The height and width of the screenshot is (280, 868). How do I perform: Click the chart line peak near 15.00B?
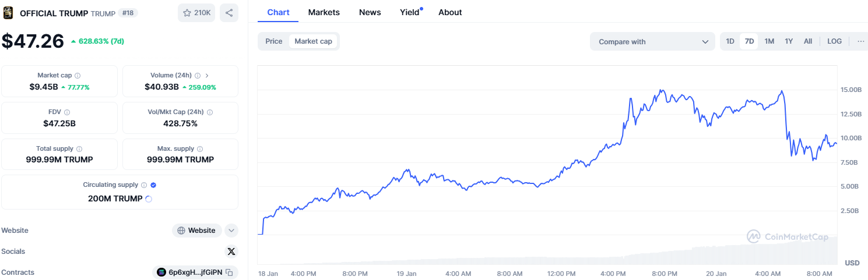point(660,90)
